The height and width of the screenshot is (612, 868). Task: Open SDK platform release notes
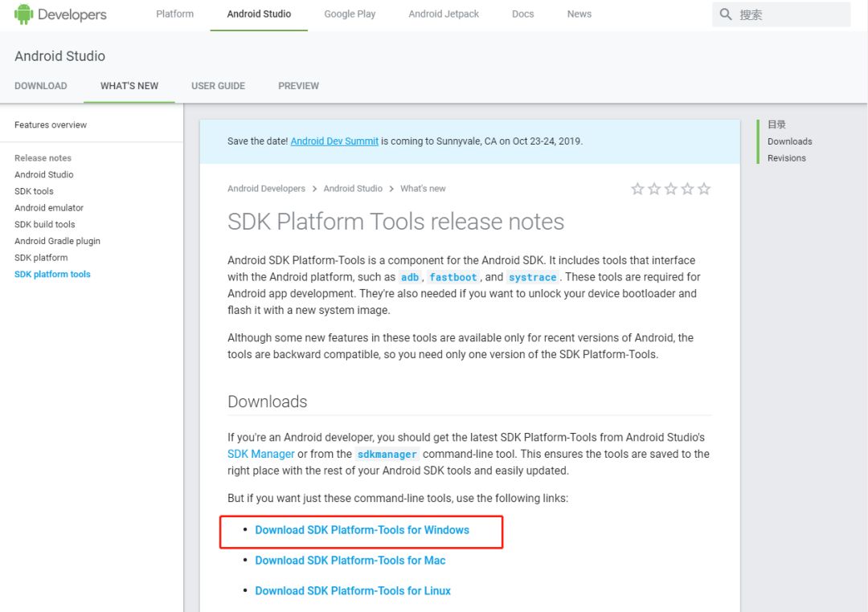(x=41, y=258)
